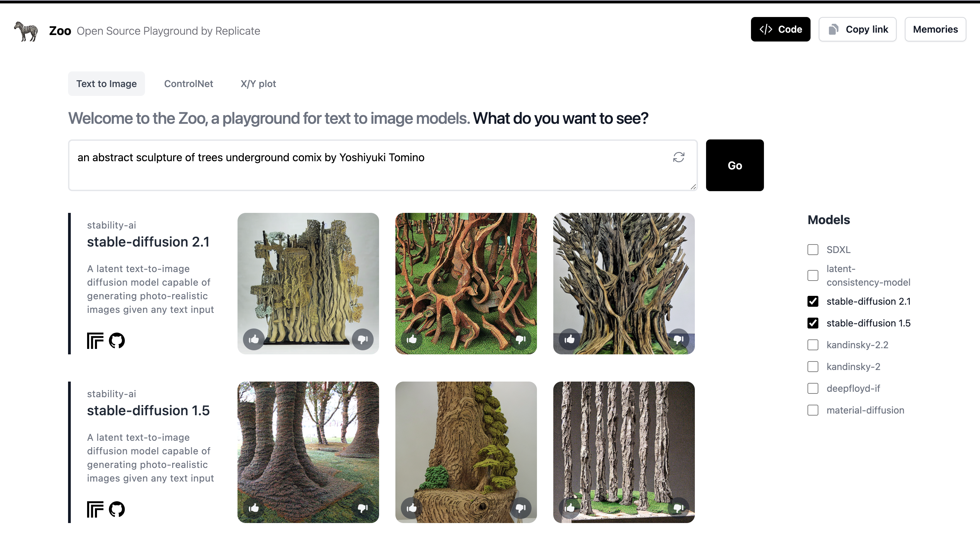Open the GitHub icon under stable-diffusion 2.1
Screen dimensions: 980x555
(117, 340)
